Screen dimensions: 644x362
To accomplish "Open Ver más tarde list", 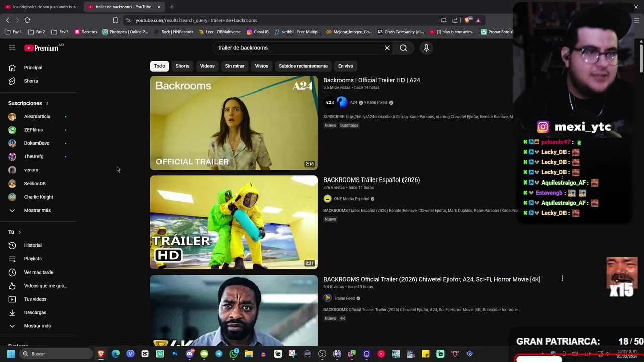I will point(39,272).
